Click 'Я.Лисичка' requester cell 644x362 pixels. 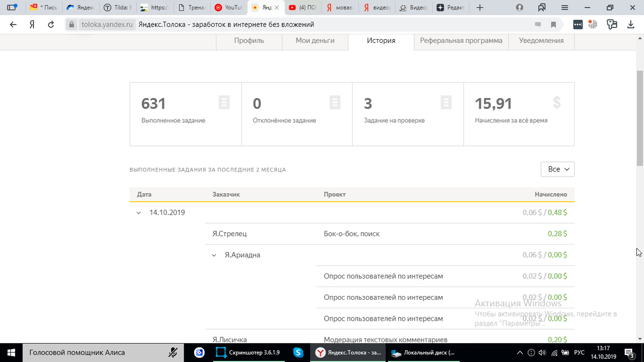[x=230, y=339]
